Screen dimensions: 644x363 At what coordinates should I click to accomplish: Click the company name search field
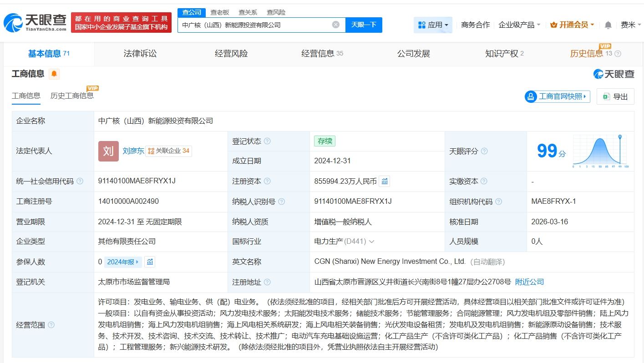255,25
